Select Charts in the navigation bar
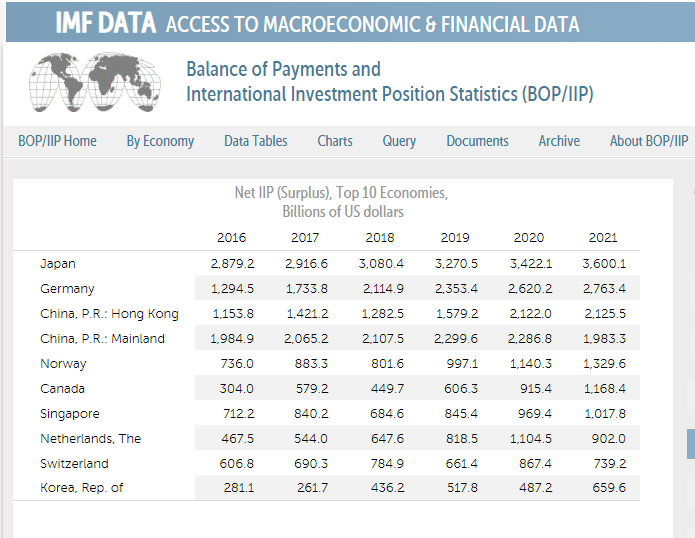695x538 pixels. click(x=335, y=141)
